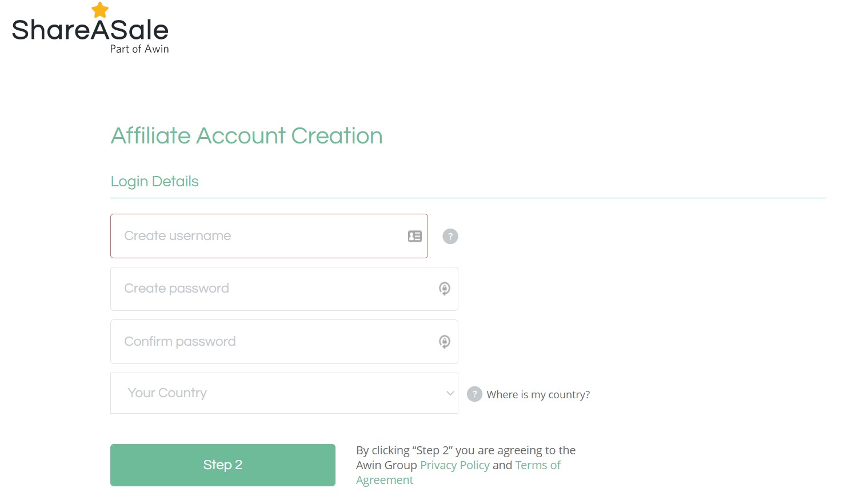Expand the Your Country chevron arrow
Screen dimensions: 847x504
click(450, 393)
